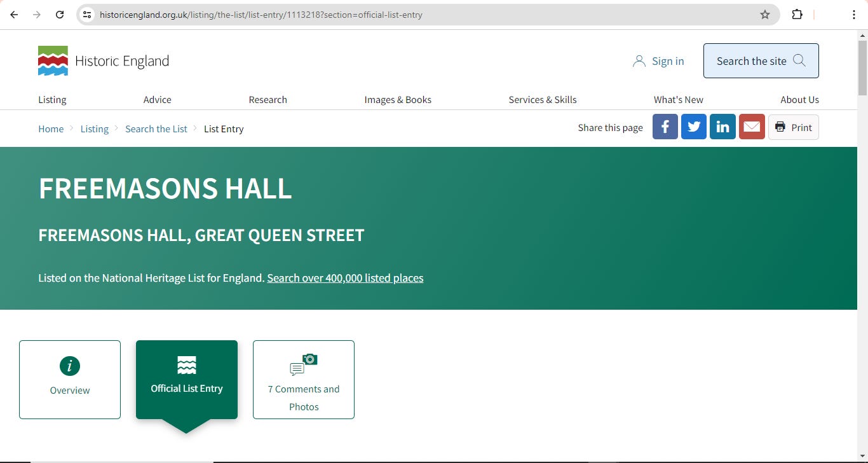Click the Historic England logo

(104, 61)
